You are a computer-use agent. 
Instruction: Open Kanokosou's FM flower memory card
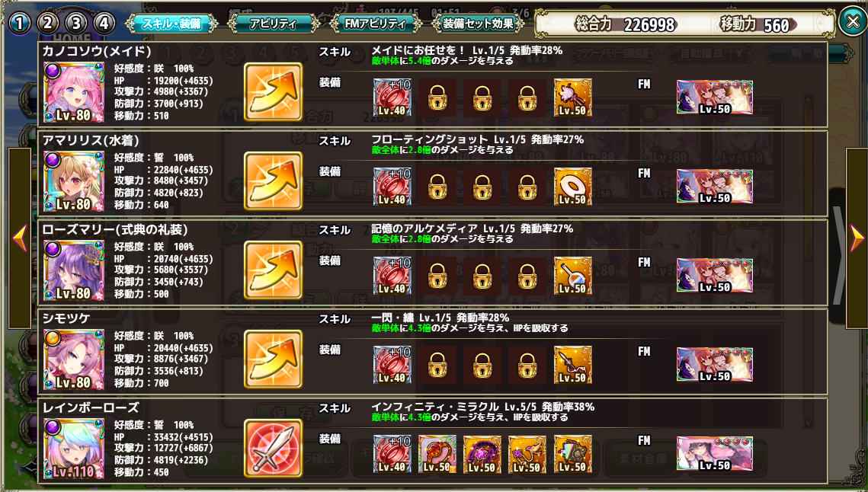[715, 97]
